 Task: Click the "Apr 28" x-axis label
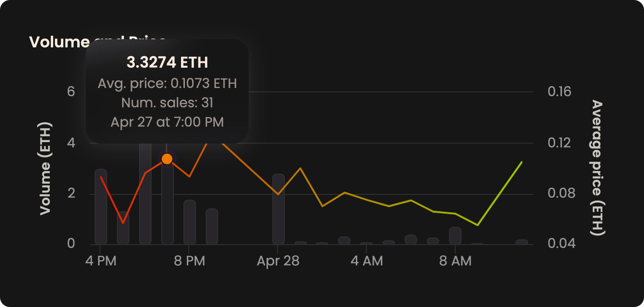278,262
